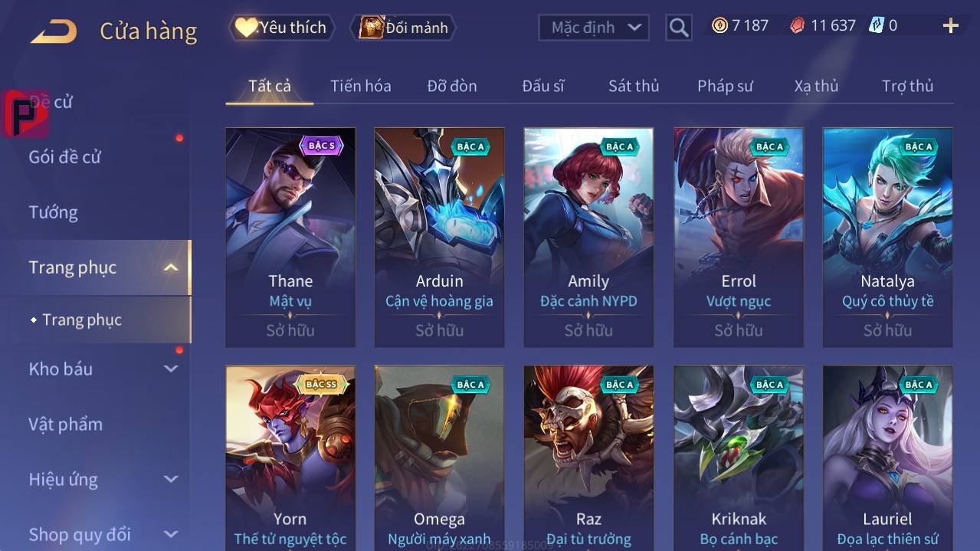Select the Natalya Quý cô thủy tề card

tap(887, 238)
